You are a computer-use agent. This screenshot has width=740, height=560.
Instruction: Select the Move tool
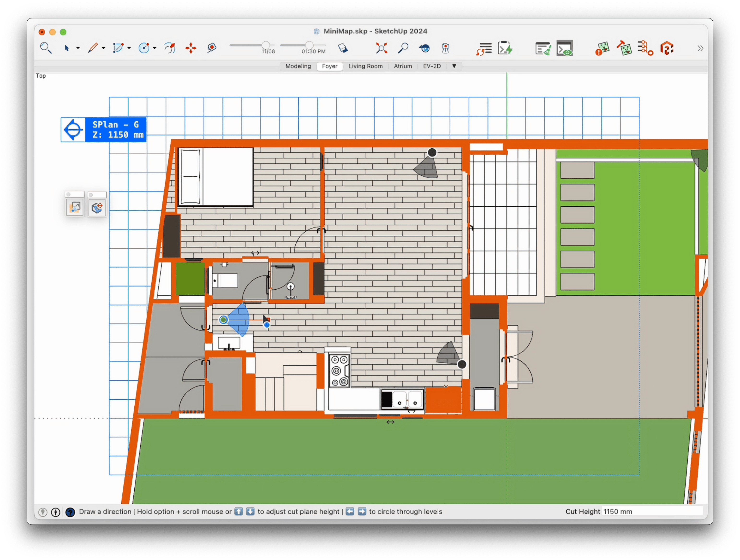[x=191, y=48]
